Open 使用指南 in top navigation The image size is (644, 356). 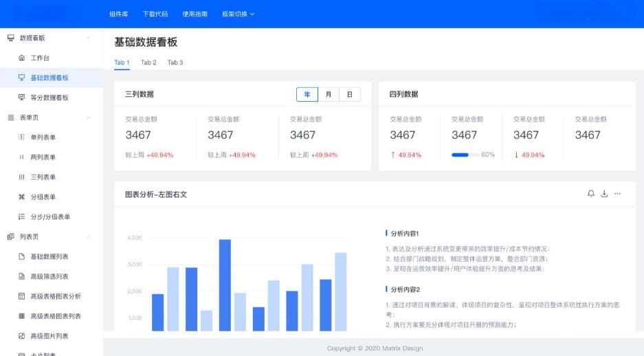pyautogui.click(x=195, y=14)
